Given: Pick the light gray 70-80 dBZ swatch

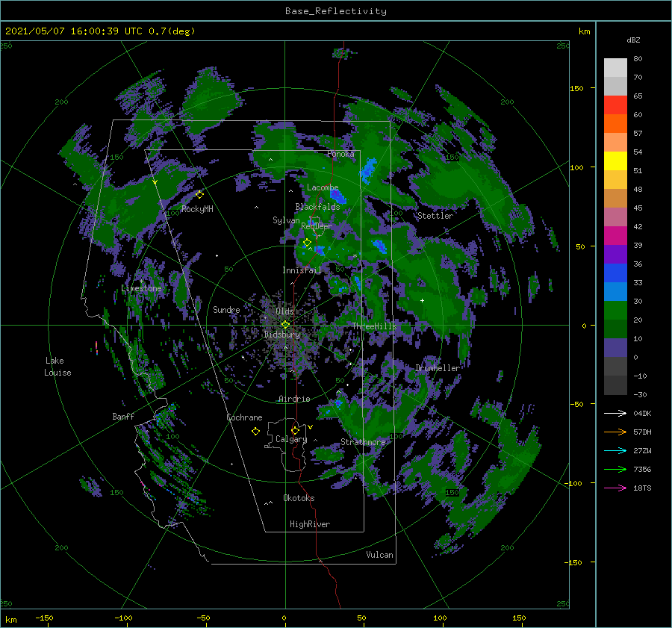Looking at the screenshot, I should click(615, 68).
